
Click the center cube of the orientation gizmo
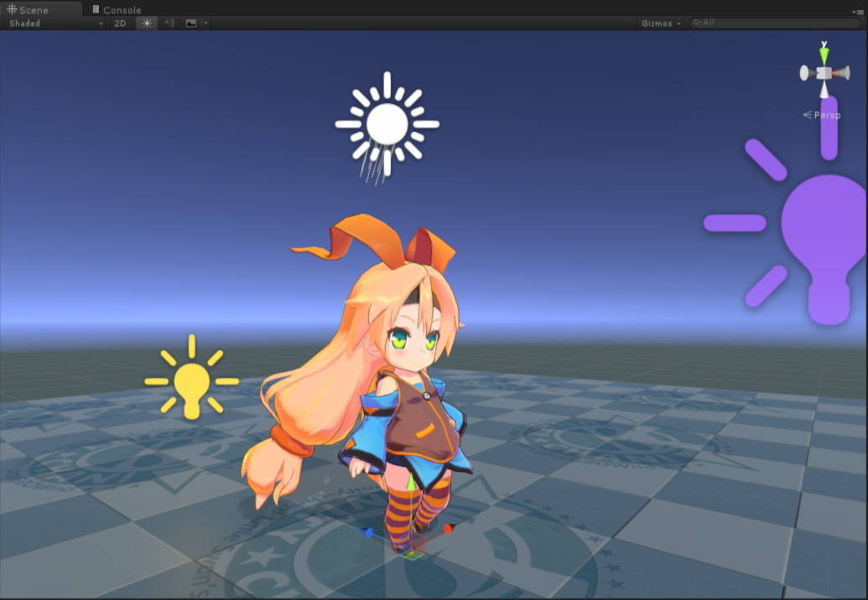point(824,73)
